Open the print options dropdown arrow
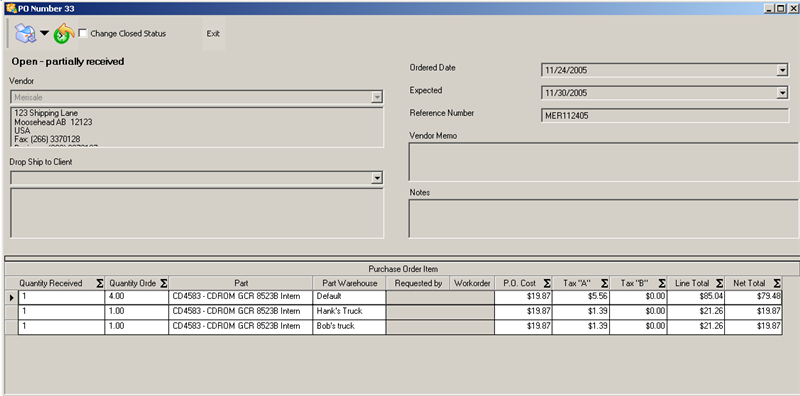The image size is (800, 396). click(x=44, y=34)
